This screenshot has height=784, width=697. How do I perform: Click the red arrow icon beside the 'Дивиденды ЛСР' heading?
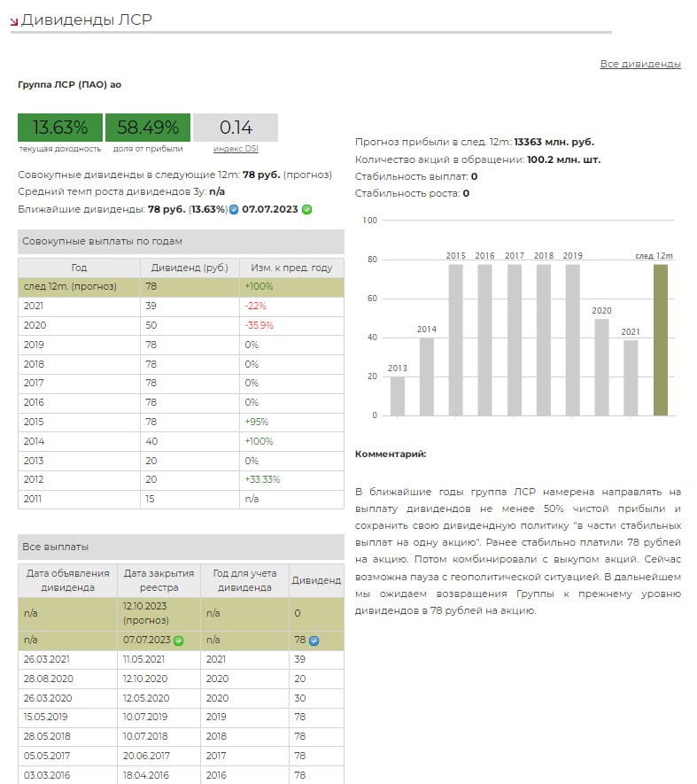coord(14,21)
